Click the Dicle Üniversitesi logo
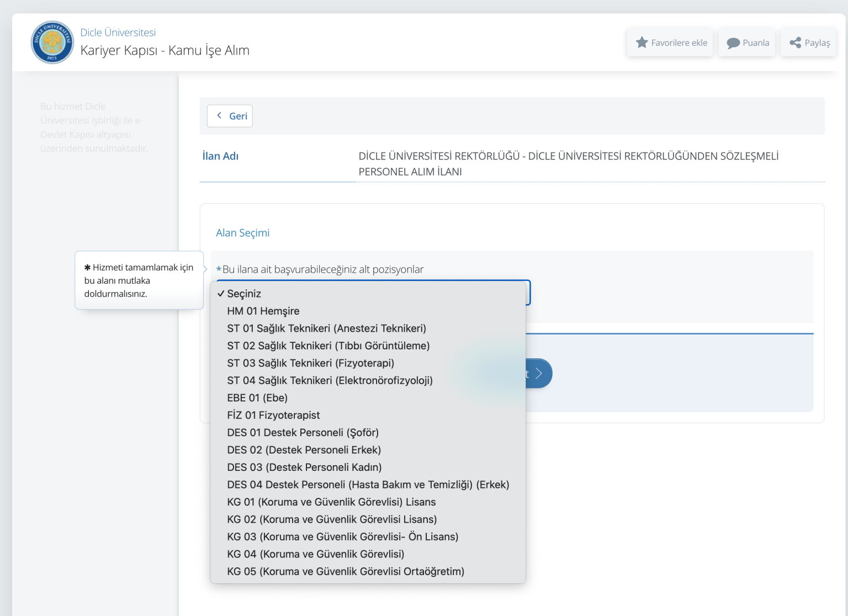The width and height of the screenshot is (848, 616). pos(52,43)
